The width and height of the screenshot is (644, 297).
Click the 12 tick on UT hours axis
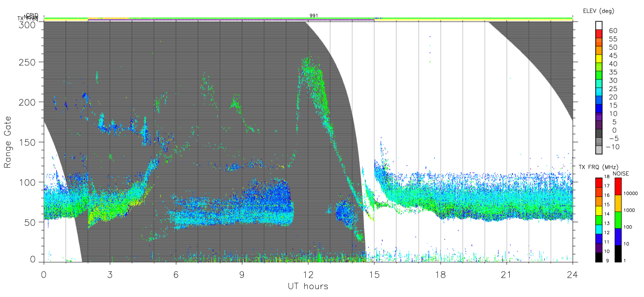coord(308,274)
